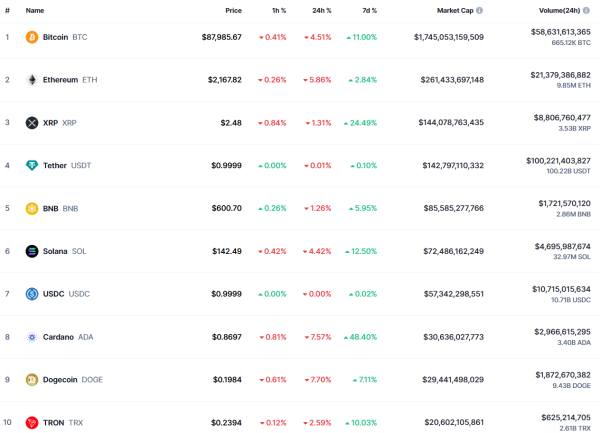Sort by the Name column header
Viewport: 600px width, 433px height.
pos(35,10)
